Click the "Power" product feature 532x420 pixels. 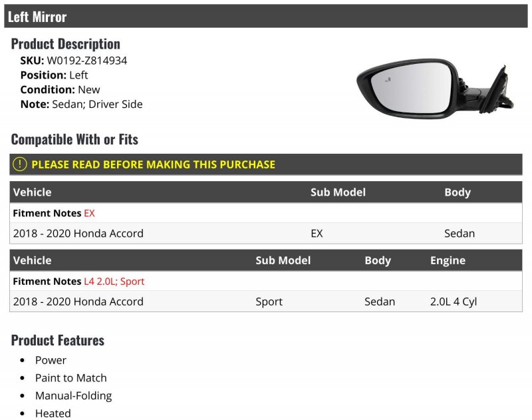(51, 360)
